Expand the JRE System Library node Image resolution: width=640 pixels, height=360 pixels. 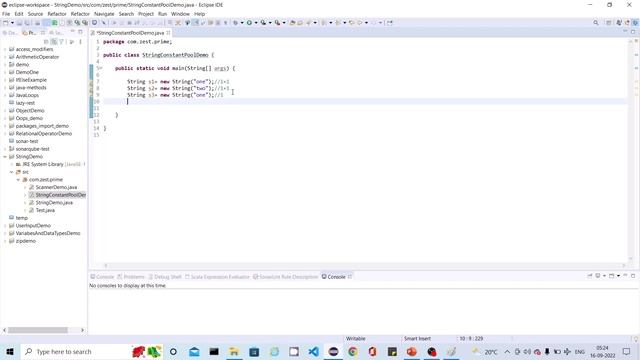tap(12, 164)
